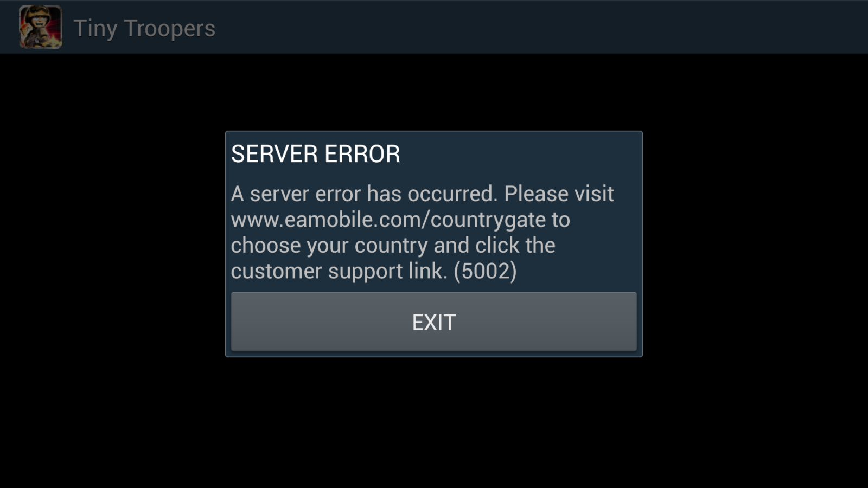Open the www.eamobile.com/countrygate address
868x488 pixels.
[x=388, y=220]
